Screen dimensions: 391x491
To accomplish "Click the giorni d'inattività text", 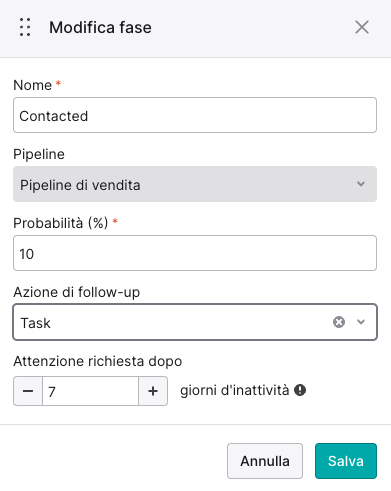I will (x=235, y=390).
